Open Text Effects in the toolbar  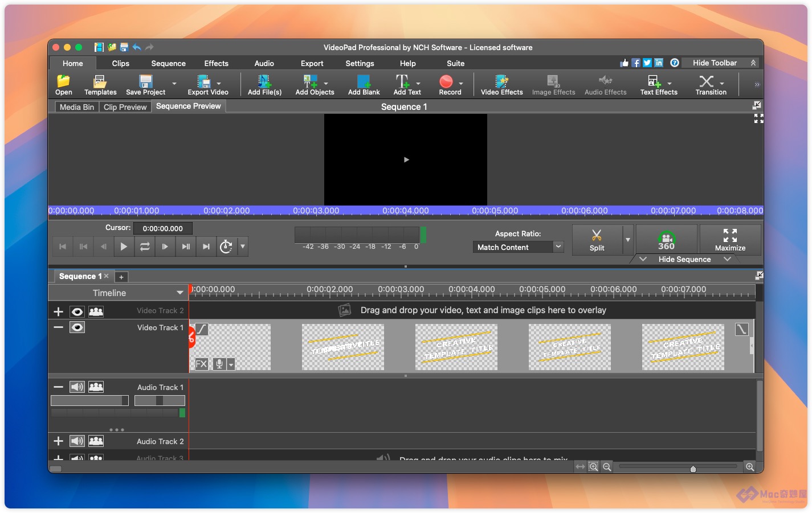[x=659, y=85]
